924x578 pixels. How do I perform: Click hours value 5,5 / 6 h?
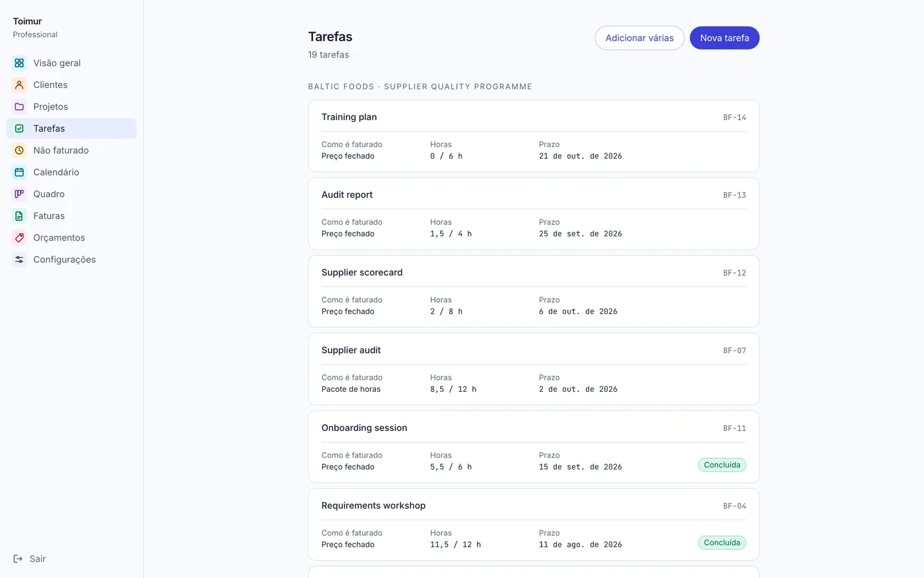click(x=451, y=467)
